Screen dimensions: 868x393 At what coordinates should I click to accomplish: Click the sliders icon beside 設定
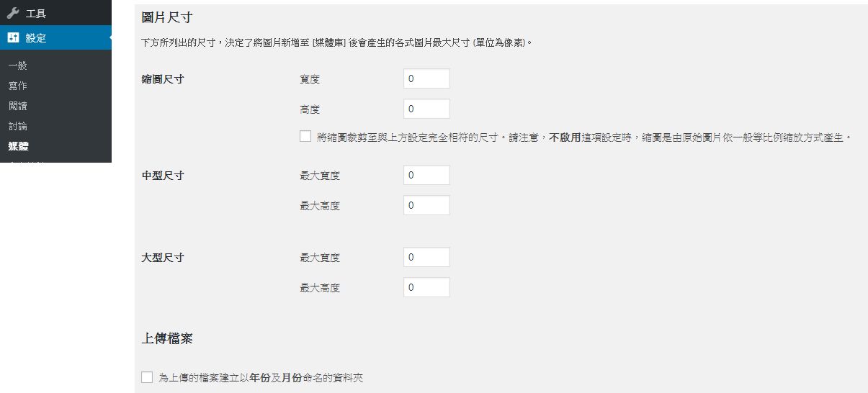pyautogui.click(x=13, y=38)
